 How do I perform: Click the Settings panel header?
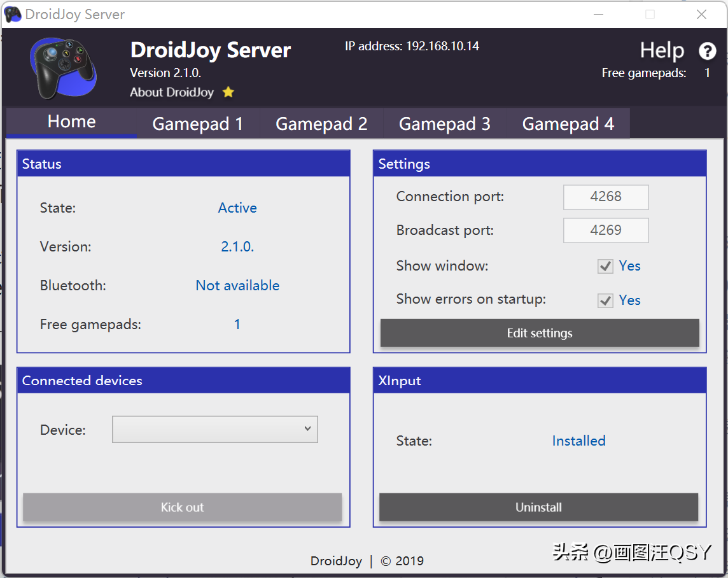(x=540, y=164)
